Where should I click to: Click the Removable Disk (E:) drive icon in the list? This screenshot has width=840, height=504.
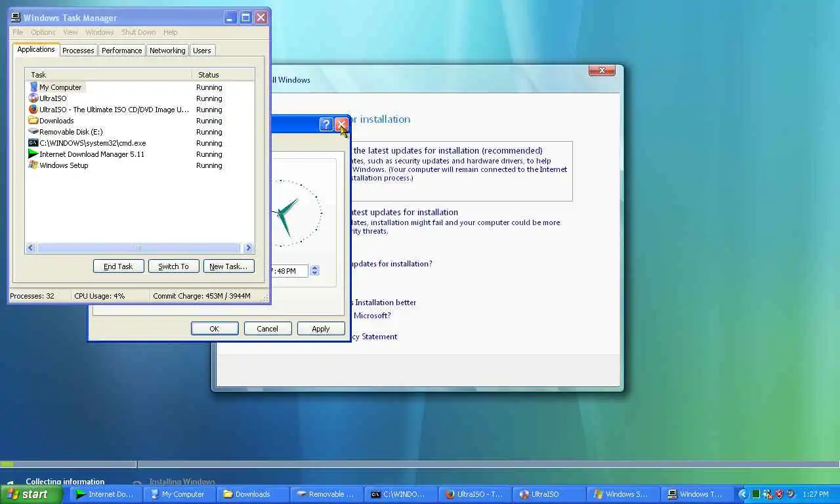pyautogui.click(x=33, y=132)
